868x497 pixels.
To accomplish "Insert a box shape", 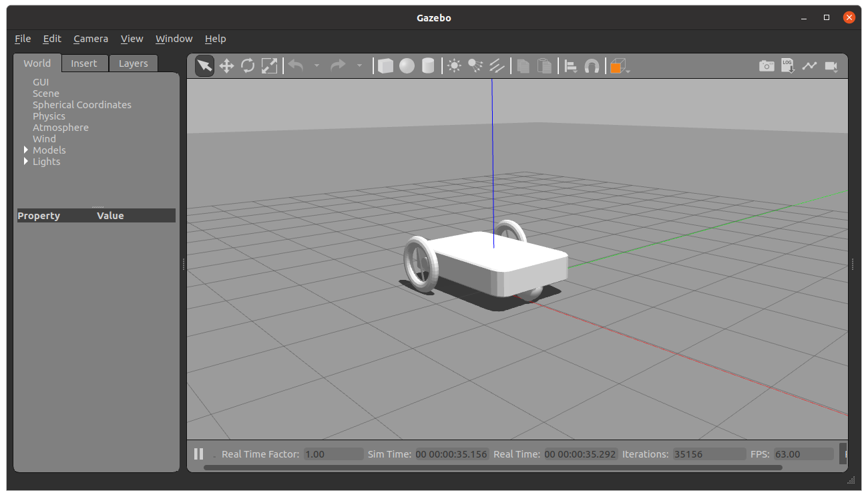I will 385,65.
